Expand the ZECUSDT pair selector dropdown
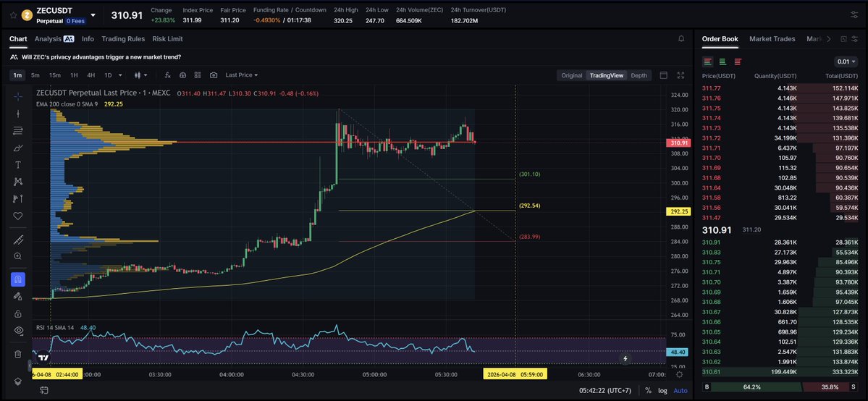Image resolution: width=868 pixels, height=401 pixels. pyautogui.click(x=93, y=15)
